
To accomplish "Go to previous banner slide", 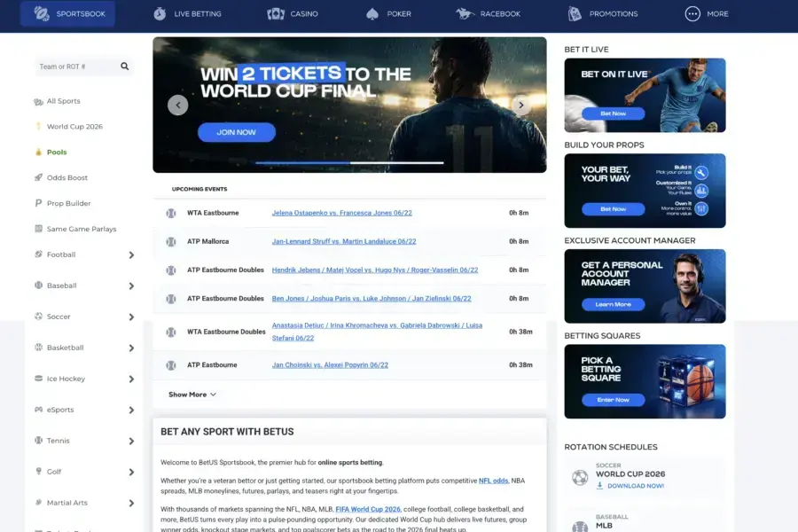I will tap(177, 106).
